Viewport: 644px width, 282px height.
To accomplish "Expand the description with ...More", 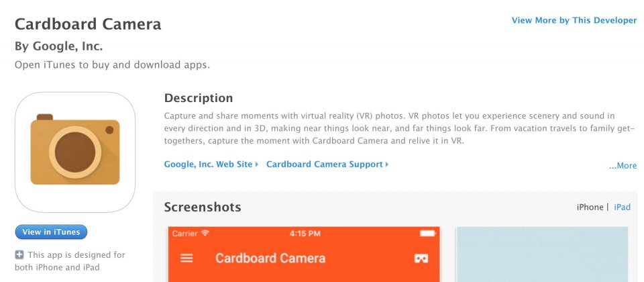I will 623,166.
